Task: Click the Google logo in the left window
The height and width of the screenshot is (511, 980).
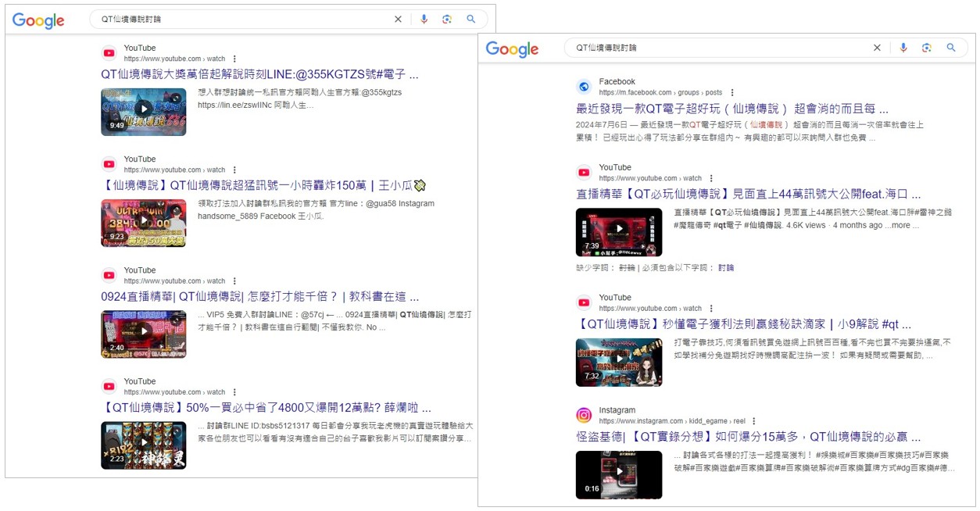Action: click(x=38, y=21)
